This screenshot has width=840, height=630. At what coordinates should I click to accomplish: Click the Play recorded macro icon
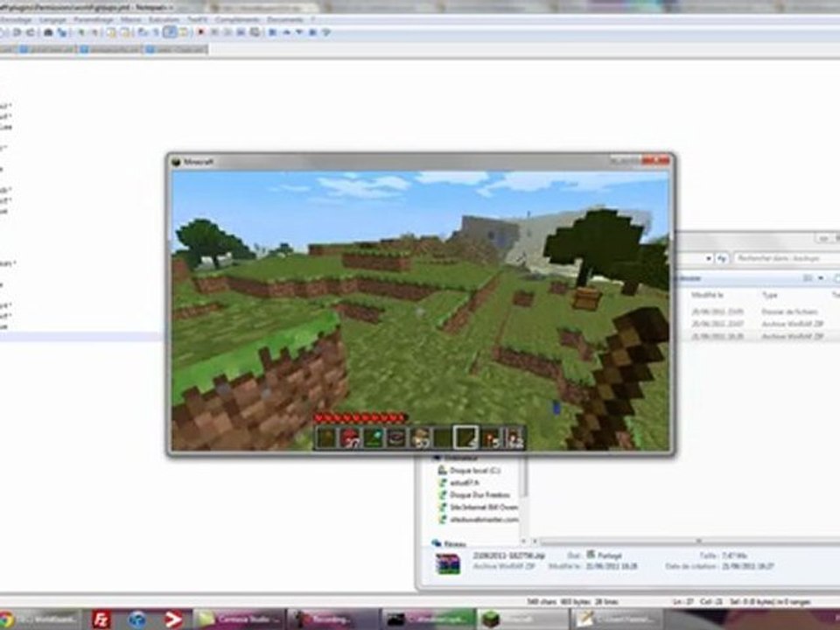pyautogui.click(x=227, y=32)
